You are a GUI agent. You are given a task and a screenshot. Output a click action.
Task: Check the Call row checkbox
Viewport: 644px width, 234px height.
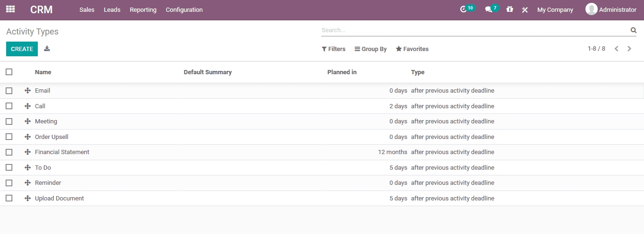(9, 106)
